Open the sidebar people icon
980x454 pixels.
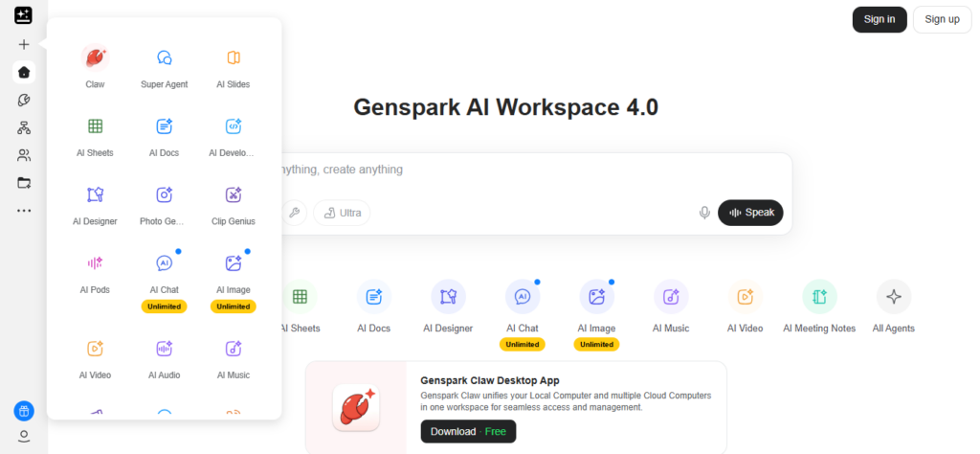[x=24, y=155]
